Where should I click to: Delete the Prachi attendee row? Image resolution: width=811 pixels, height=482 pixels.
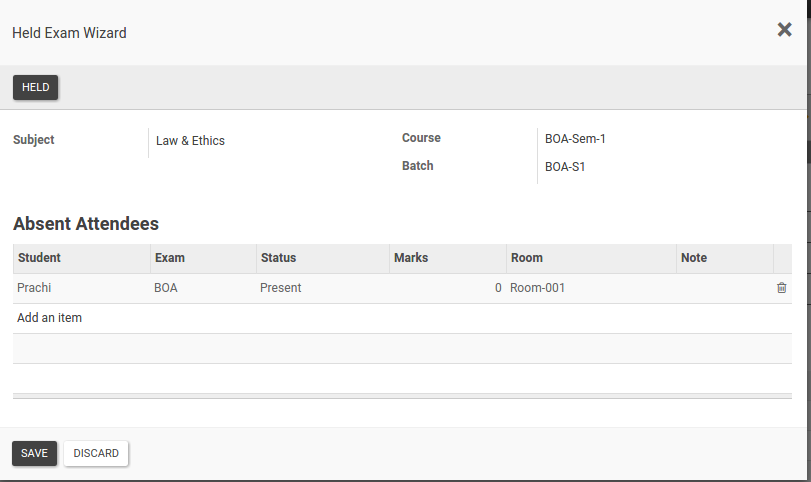click(781, 288)
